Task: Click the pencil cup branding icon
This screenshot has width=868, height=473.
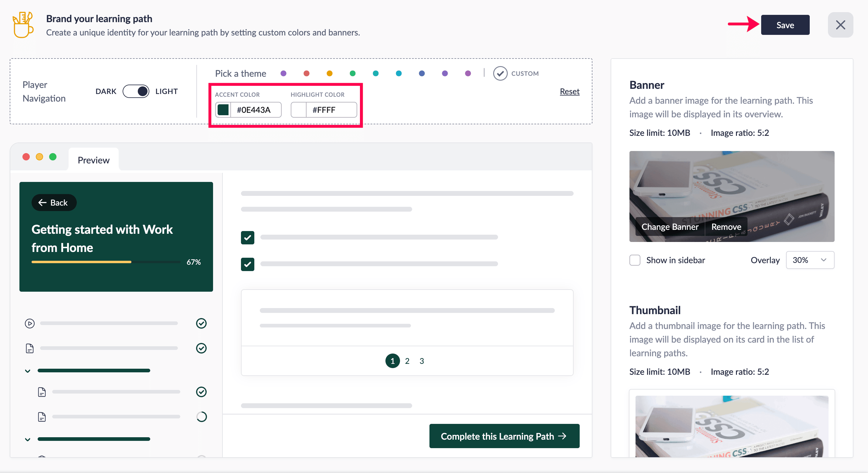Action: click(x=23, y=25)
